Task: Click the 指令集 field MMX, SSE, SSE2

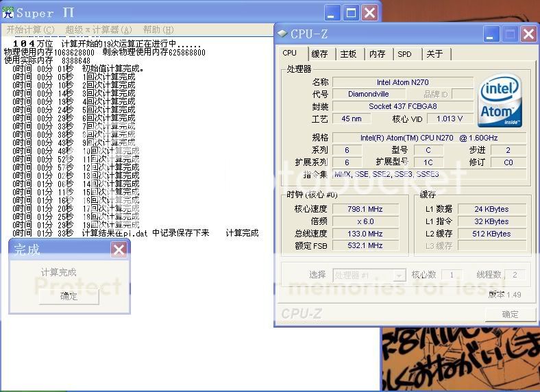Action: (x=429, y=174)
